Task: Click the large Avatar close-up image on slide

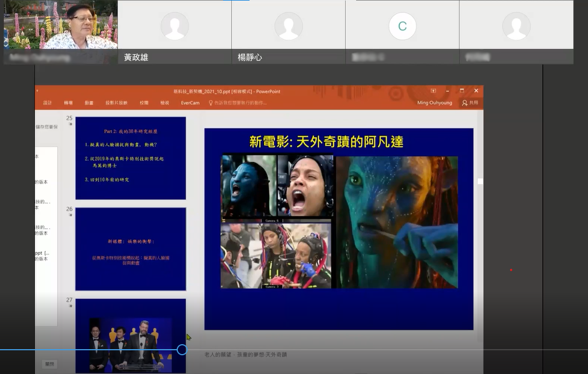Action: click(x=397, y=222)
